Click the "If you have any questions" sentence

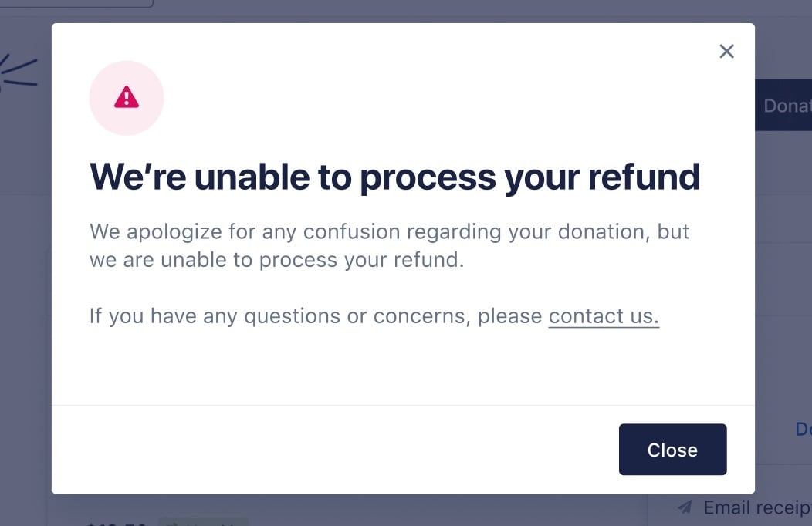click(x=316, y=316)
